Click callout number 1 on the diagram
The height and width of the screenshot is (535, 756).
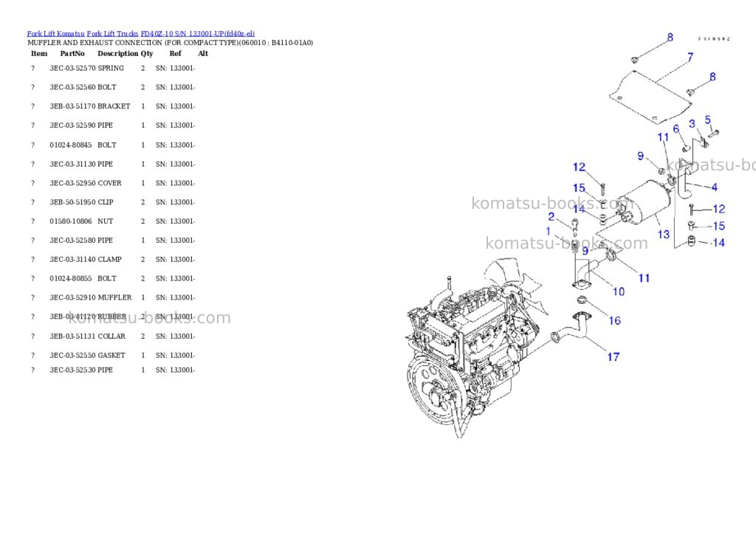[549, 232]
